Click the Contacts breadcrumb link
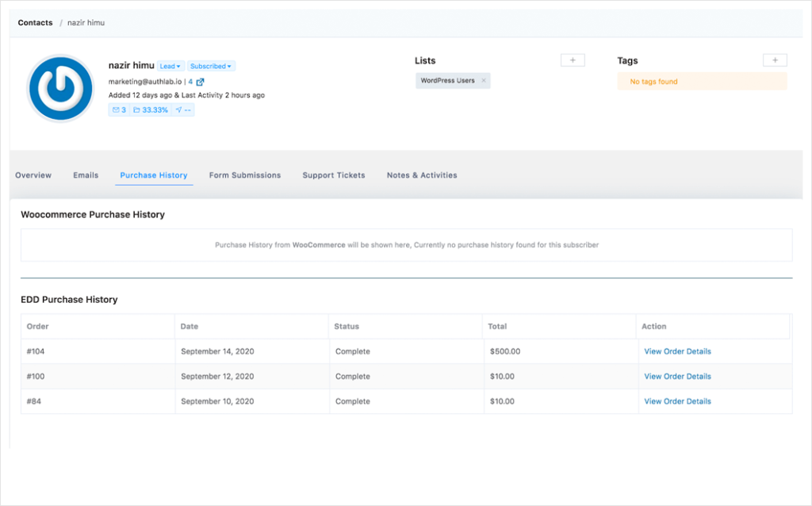 point(35,22)
